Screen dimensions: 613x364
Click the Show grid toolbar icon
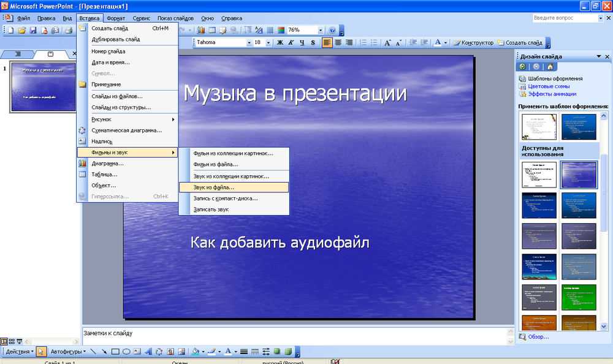(x=270, y=30)
